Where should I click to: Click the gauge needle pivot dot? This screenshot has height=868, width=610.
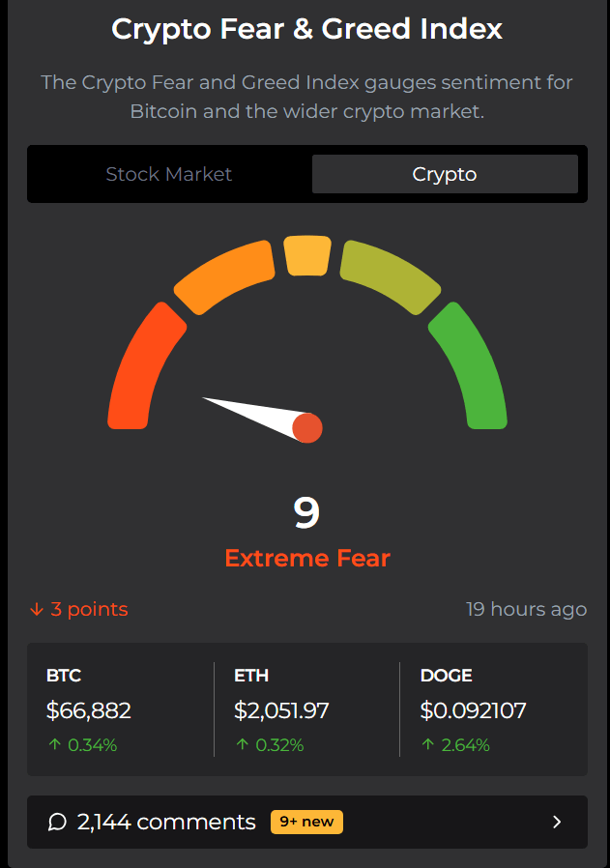tap(306, 427)
